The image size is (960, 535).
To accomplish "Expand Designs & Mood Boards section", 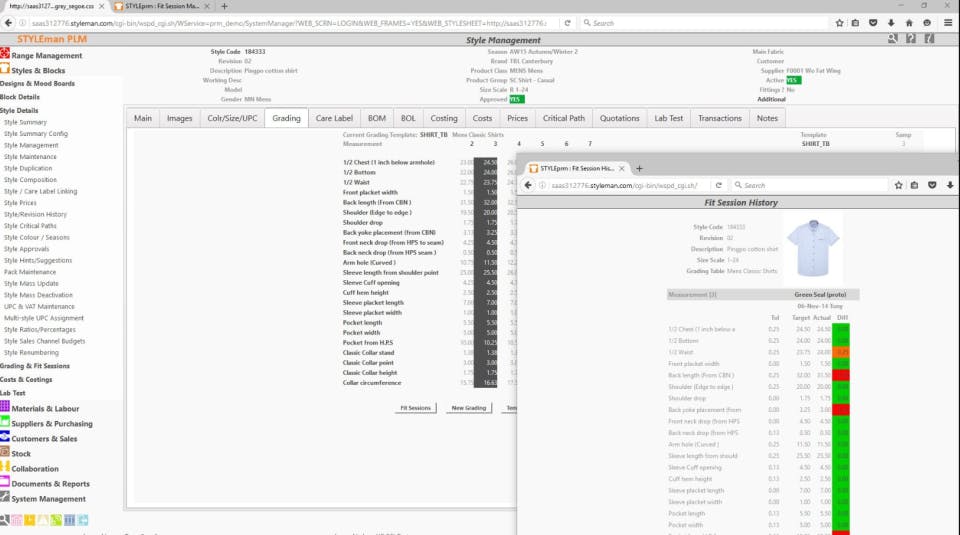I will coord(37,83).
